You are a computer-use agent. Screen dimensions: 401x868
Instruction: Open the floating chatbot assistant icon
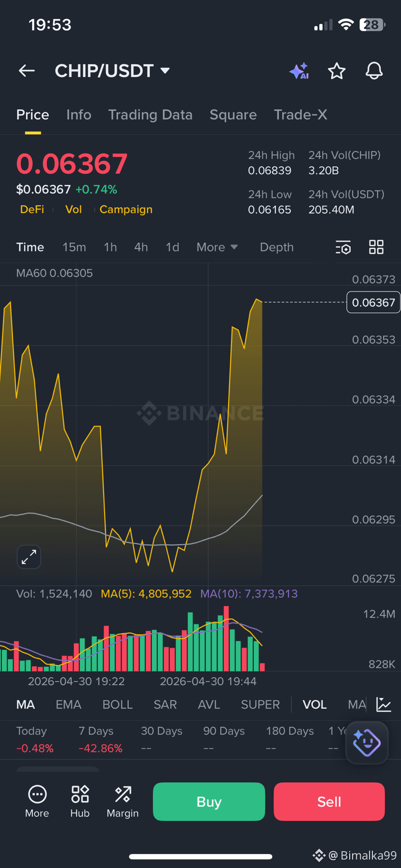367,743
